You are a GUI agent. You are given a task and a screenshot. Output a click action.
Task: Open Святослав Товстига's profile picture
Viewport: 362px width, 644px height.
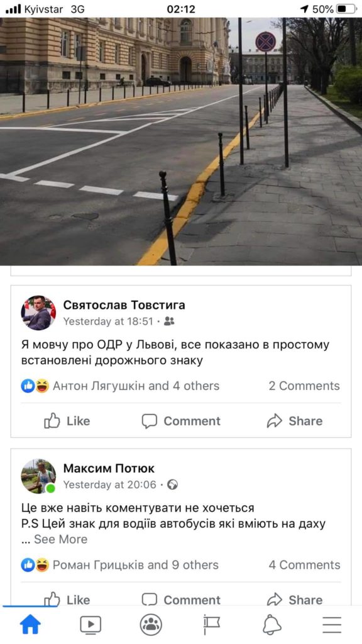click(x=38, y=313)
